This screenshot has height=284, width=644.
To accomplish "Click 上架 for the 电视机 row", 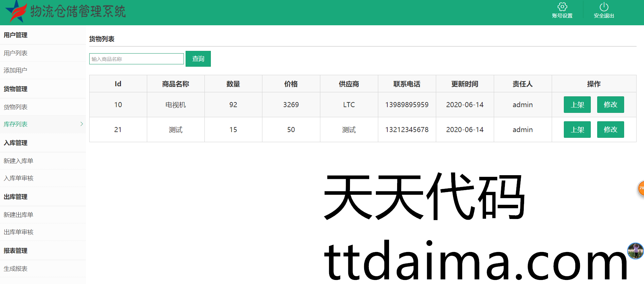I will click(577, 105).
